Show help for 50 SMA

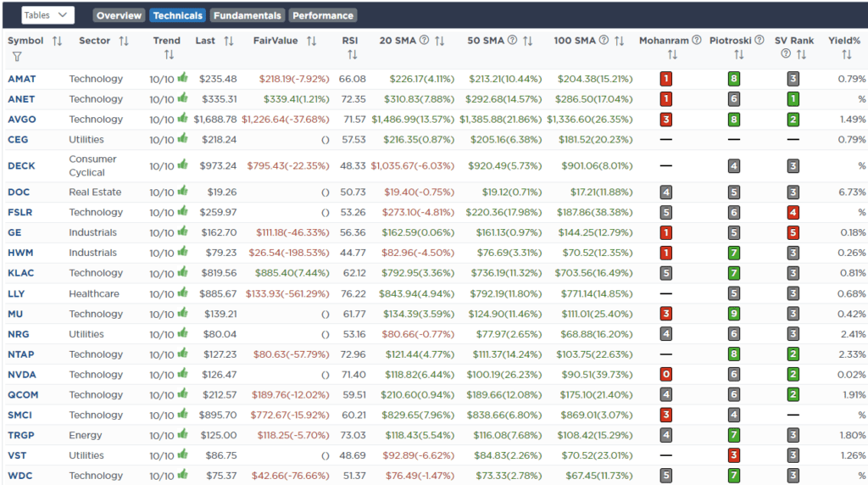(x=513, y=40)
